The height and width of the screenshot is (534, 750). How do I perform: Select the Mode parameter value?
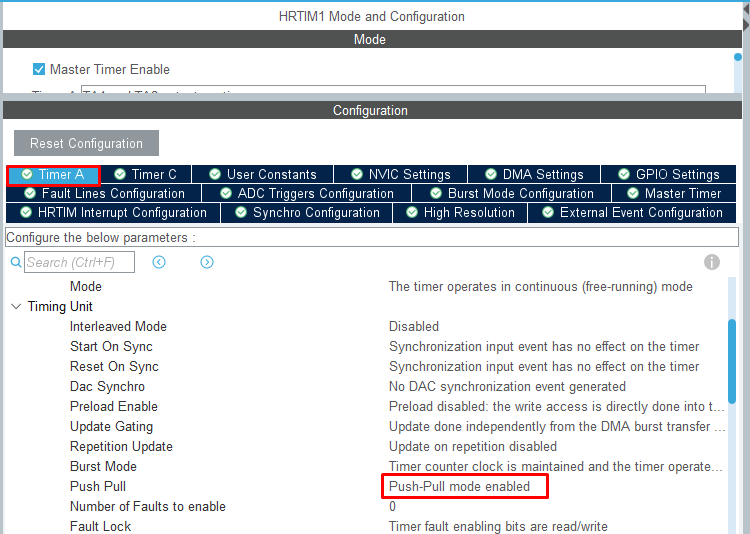pos(540,287)
